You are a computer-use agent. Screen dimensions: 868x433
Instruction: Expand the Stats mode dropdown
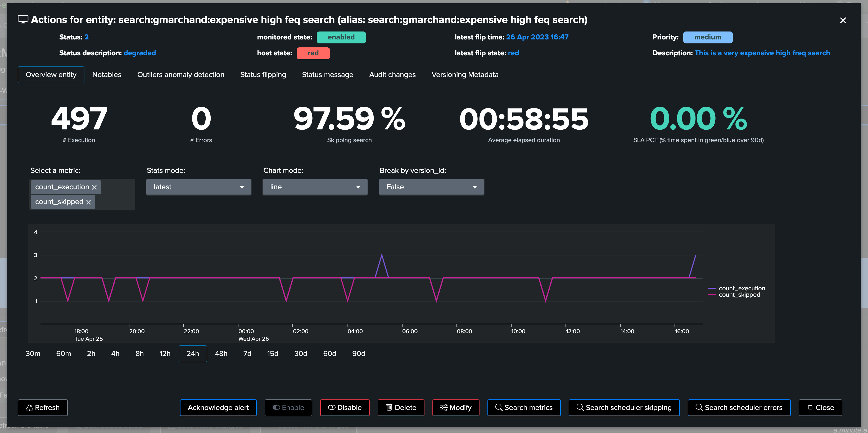click(198, 187)
